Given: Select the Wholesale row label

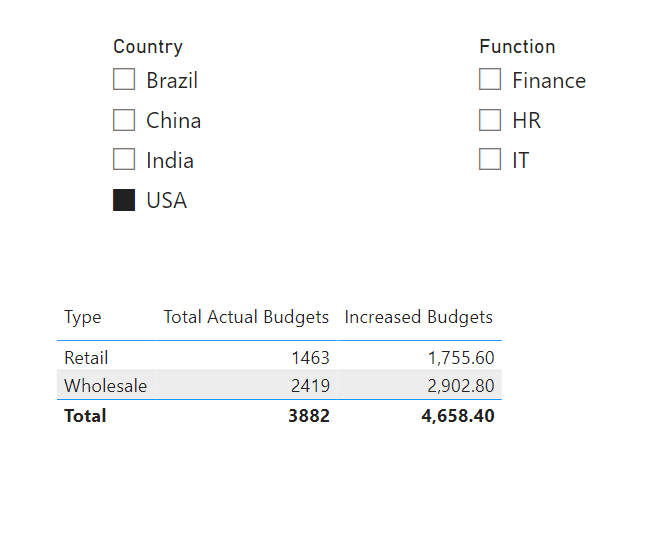Looking at the screenshot, I should click(x=106, y=386).
